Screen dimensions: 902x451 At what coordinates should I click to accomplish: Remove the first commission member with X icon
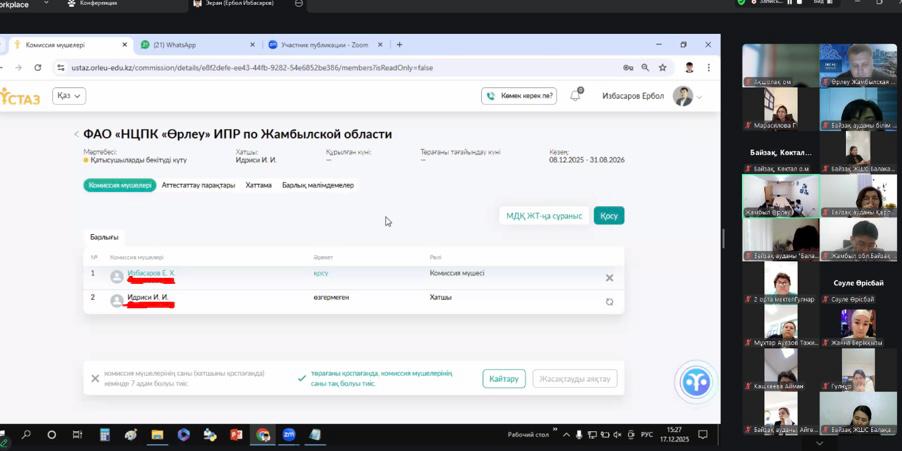click(609, 278)
